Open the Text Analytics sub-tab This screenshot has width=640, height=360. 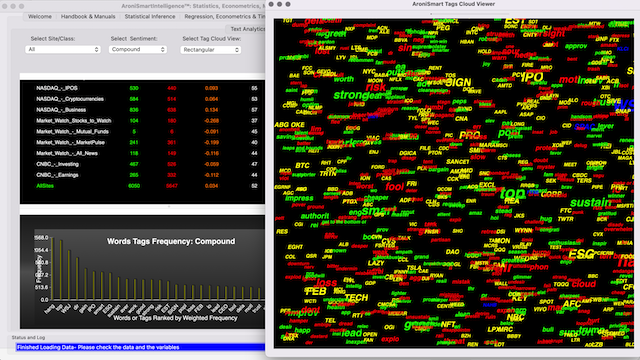pyautogui.click(x=247, y=29)
